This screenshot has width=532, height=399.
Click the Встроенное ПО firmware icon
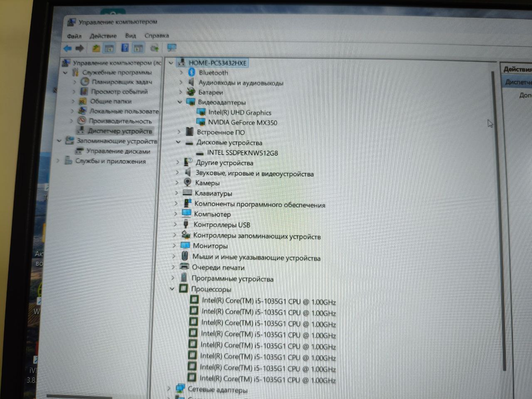click(190, 132)
